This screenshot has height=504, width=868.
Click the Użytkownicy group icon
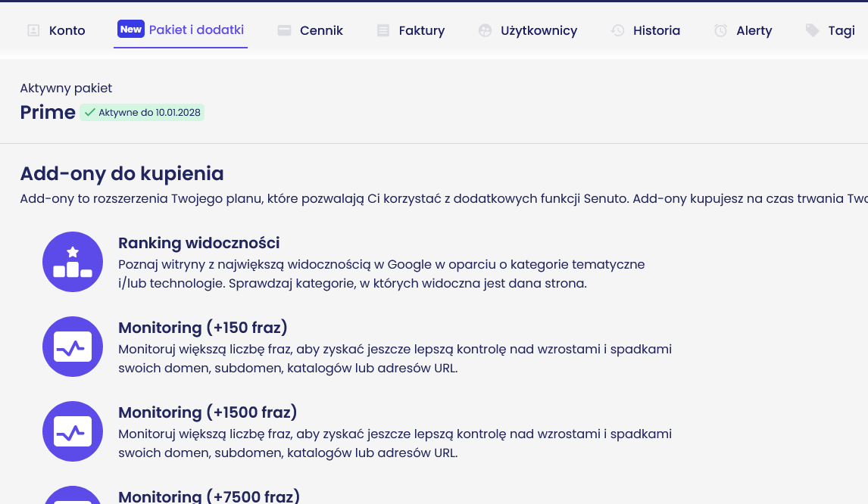485,30
